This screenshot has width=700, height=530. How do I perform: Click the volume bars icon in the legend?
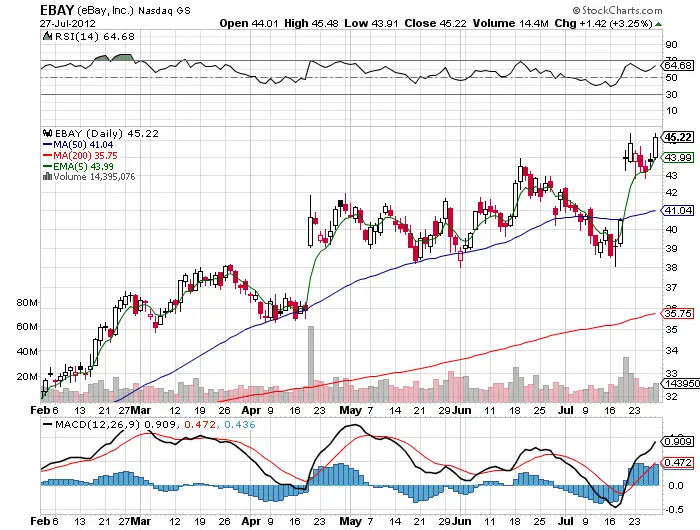pyautogui.click(x=47, y=176)
